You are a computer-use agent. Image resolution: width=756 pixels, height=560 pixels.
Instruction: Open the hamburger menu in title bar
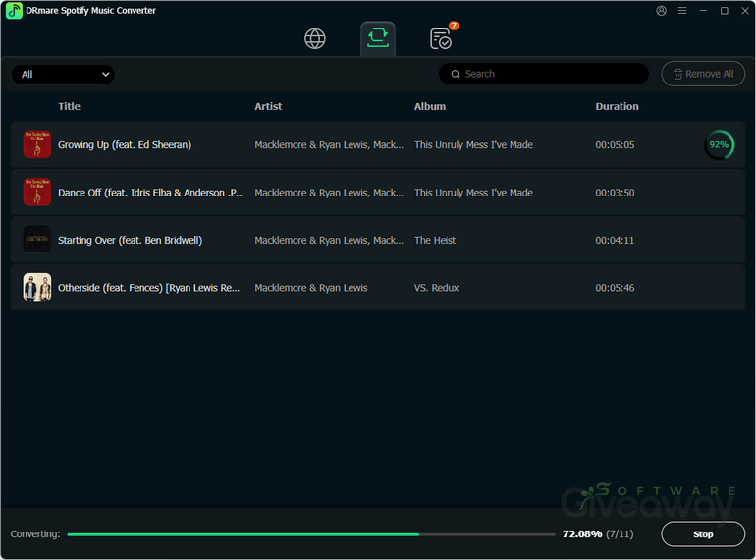[682, 11]
